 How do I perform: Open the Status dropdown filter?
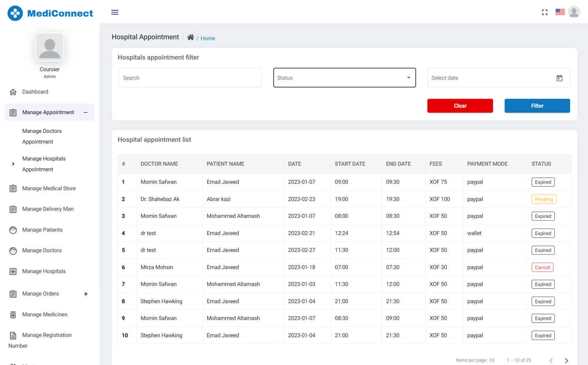pyautogui.click(x=344, y=78)
